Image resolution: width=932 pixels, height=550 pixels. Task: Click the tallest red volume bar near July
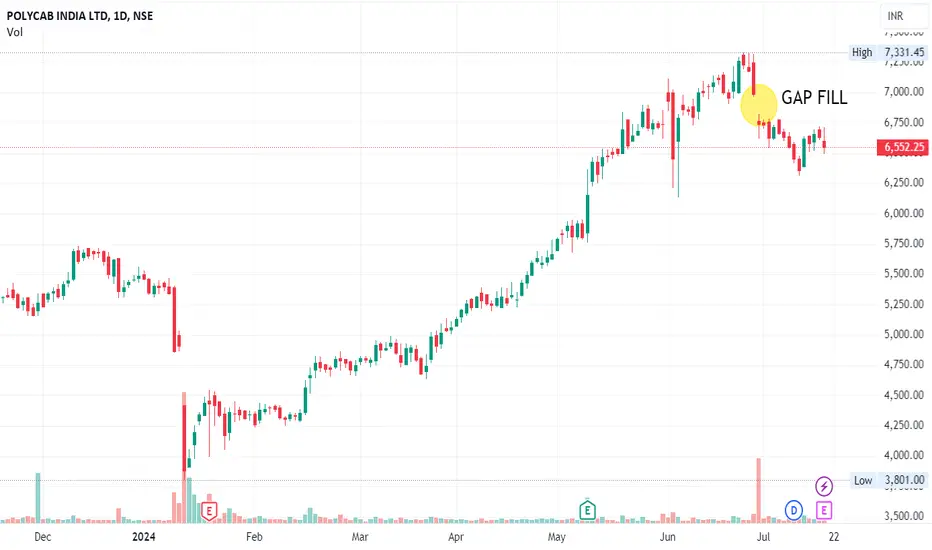(x=758, y=491)
